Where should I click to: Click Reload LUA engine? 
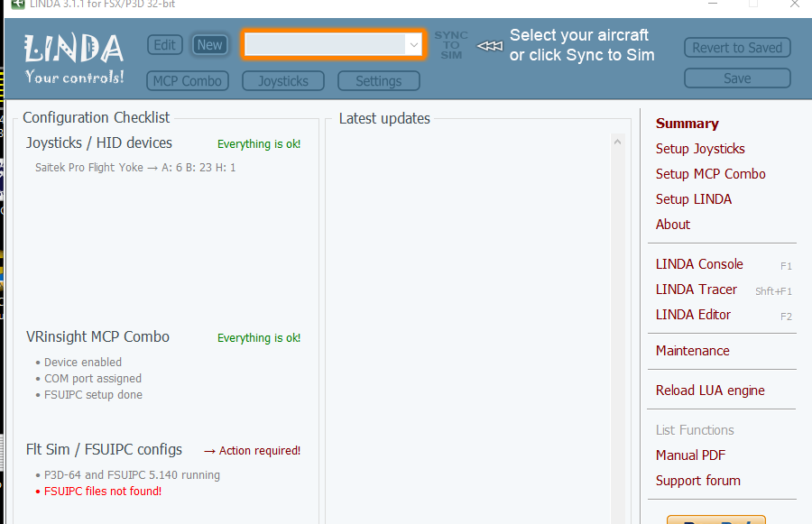(x=710, y=391)
